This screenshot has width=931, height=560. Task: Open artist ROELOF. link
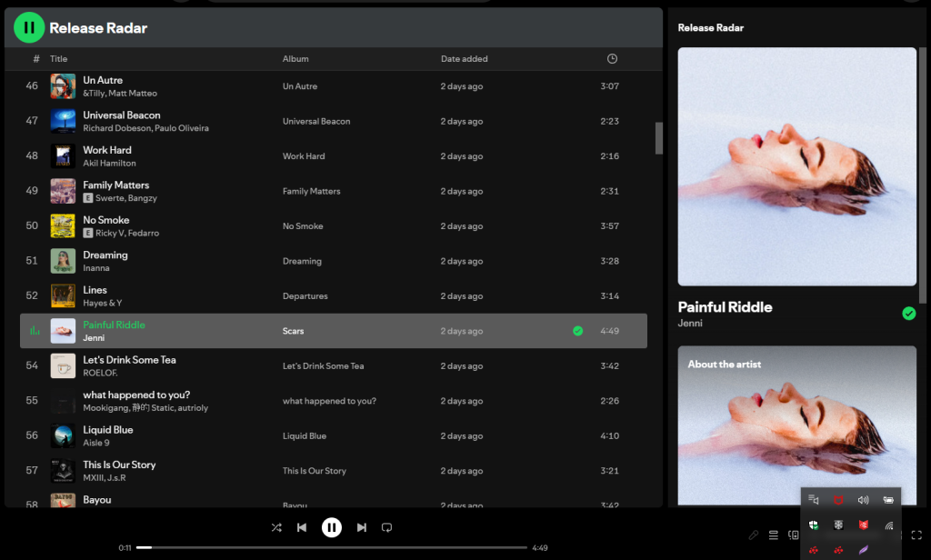[x=100, y=373]
